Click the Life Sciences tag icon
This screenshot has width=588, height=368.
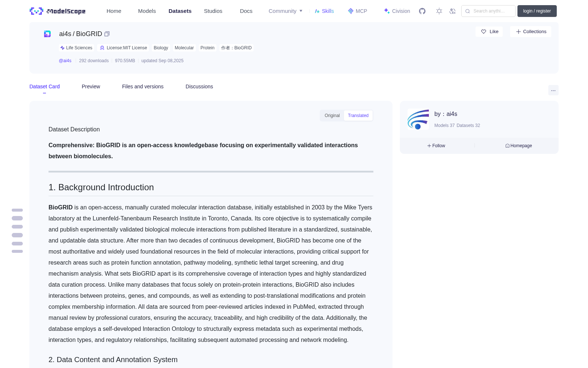pos(62,48)
